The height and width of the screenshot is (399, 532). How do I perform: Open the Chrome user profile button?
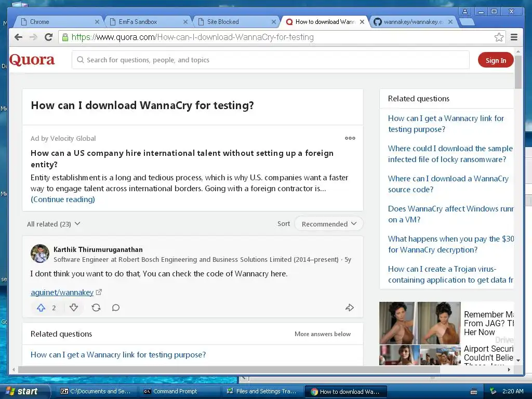pos(465,11)
